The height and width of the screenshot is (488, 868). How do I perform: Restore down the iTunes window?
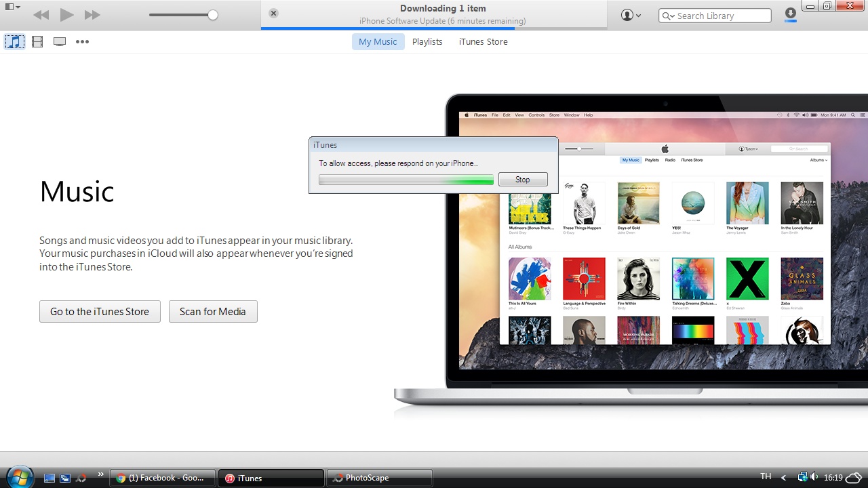(827, 6)
